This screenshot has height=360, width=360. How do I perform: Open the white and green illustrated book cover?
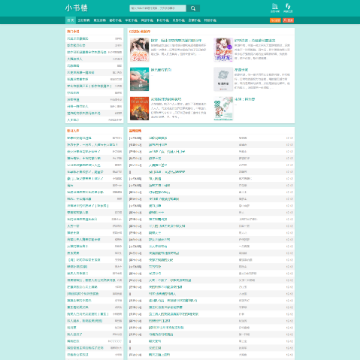(223, 109)
